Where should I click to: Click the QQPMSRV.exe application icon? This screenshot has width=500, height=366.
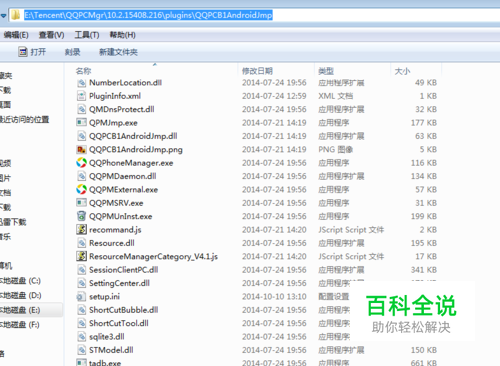click(x=81, y=203)
